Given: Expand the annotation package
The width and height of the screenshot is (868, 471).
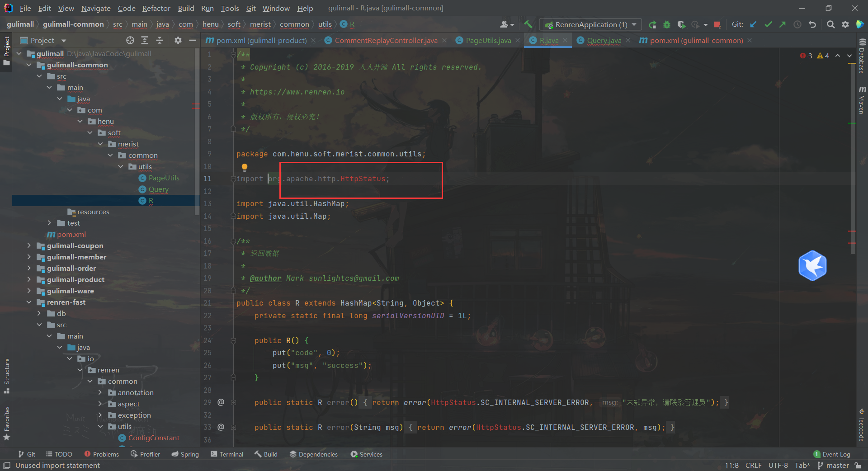Looking at the screenshot, I should (100, 392).
